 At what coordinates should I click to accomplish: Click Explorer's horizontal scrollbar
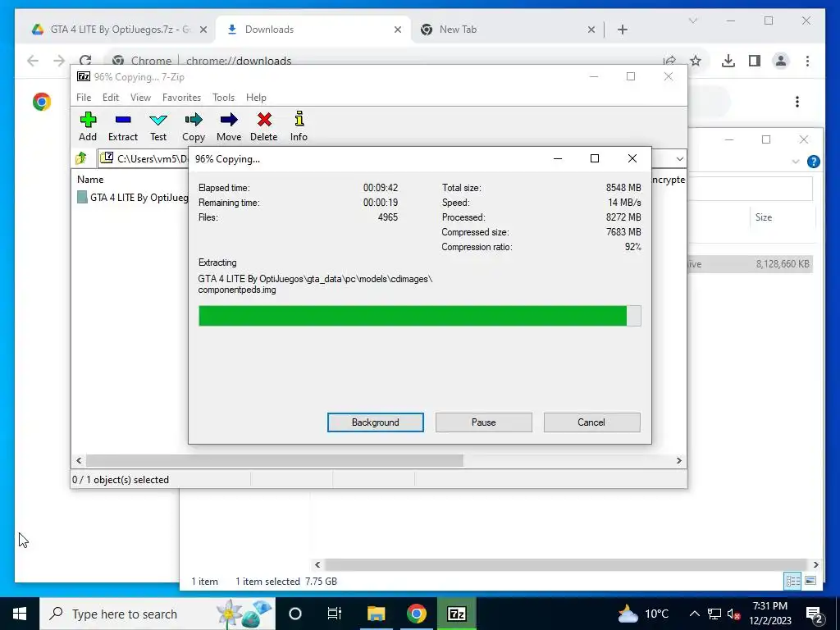point(566,564)
